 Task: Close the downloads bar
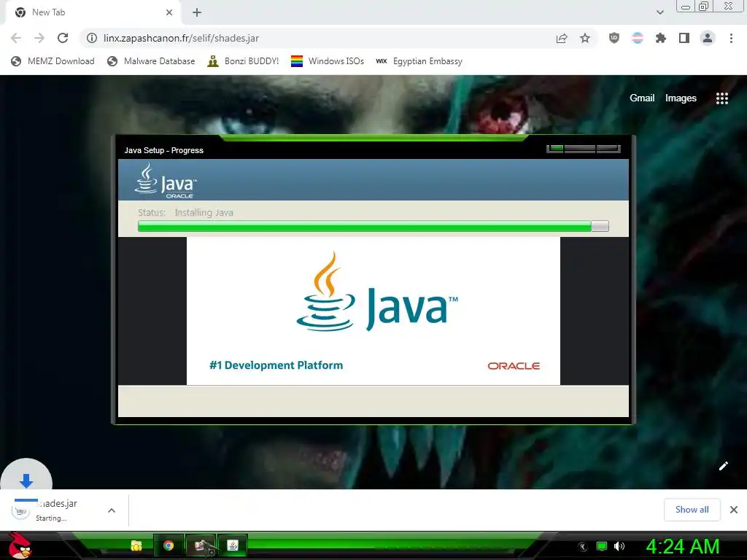734,510
